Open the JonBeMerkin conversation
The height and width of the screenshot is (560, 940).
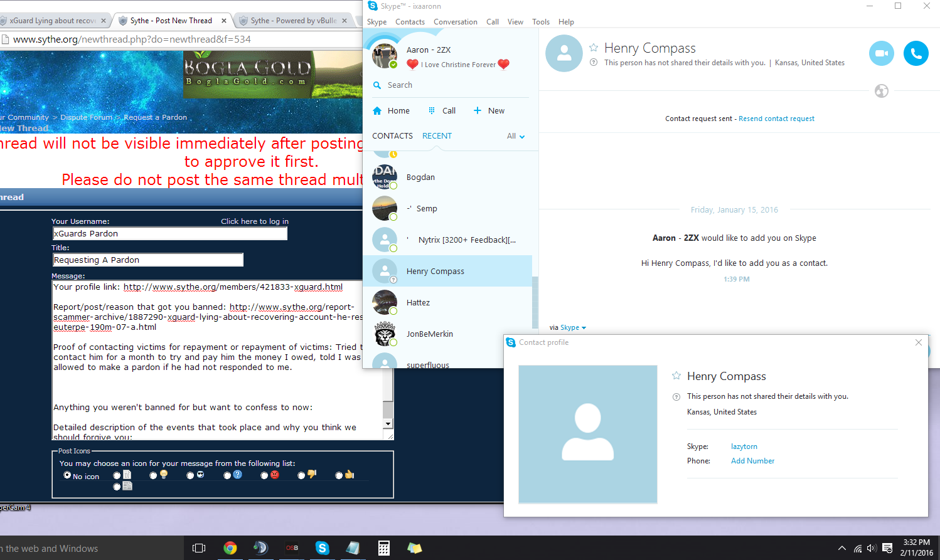pos(447,334)
